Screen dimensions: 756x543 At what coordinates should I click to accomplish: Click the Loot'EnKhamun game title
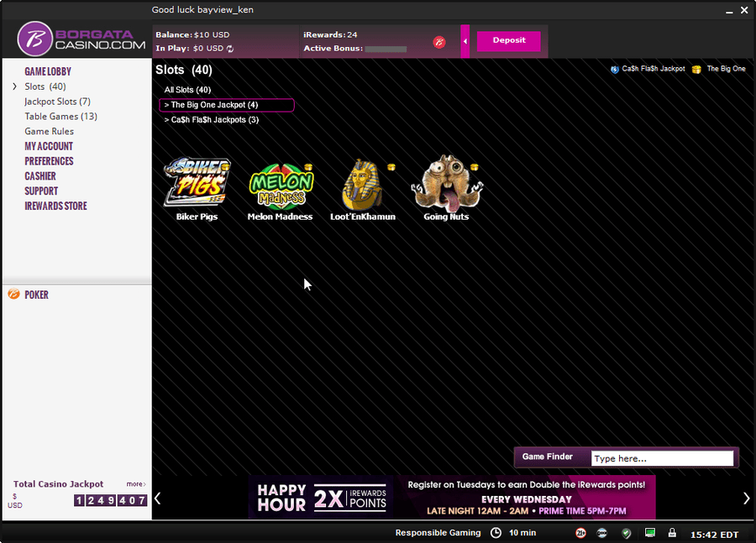click(x=363, y=217)
